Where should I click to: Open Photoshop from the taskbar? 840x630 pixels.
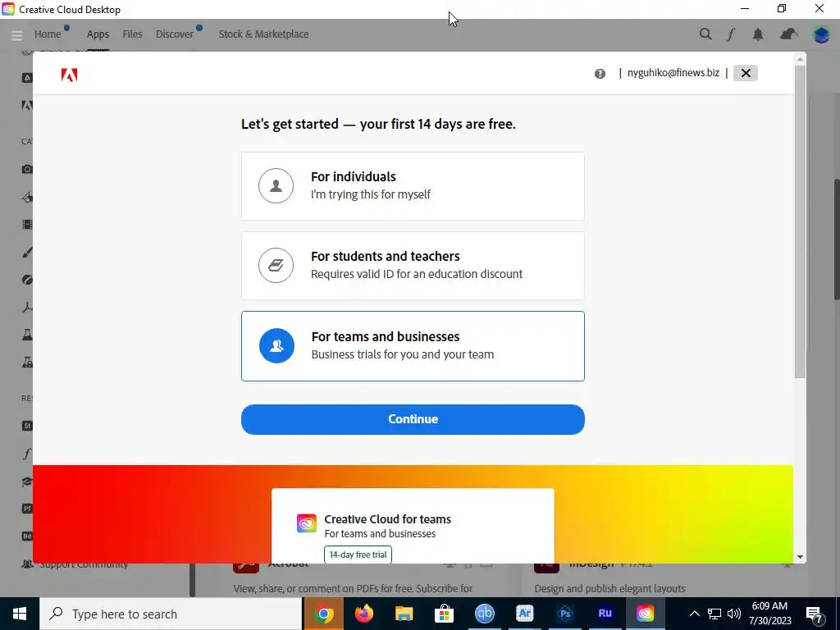click(564, 614)
